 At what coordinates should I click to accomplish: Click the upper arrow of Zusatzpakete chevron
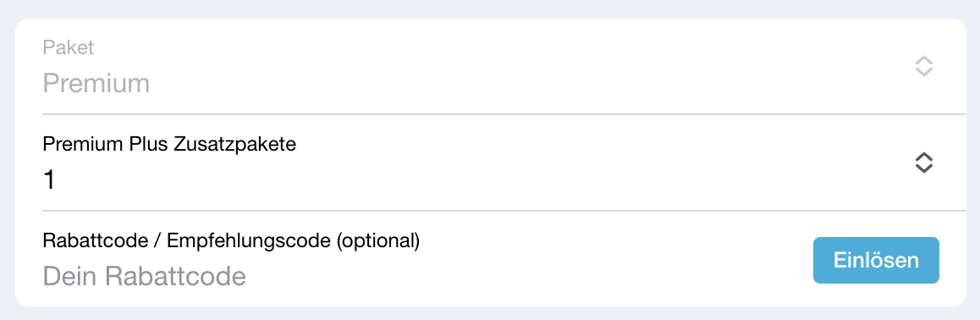[924, 157]
